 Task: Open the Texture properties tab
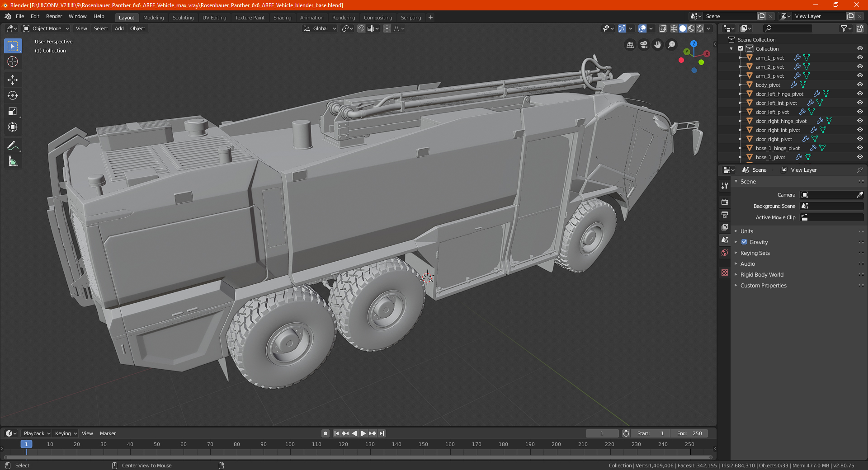725,273
